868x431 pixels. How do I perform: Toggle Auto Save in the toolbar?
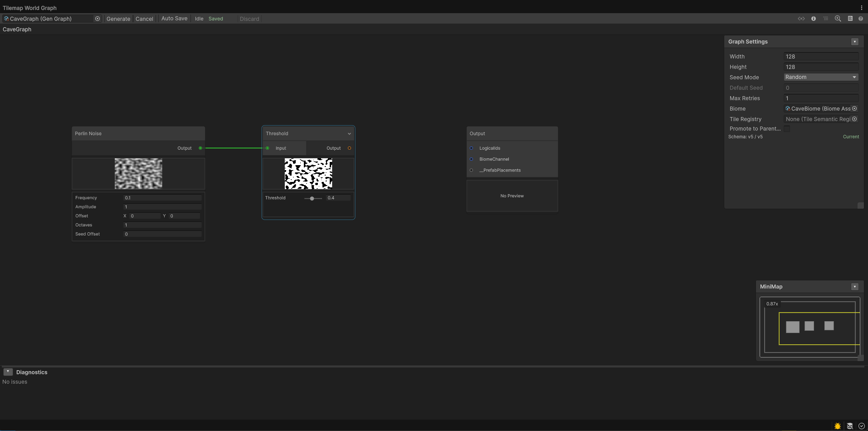point(174,19)
